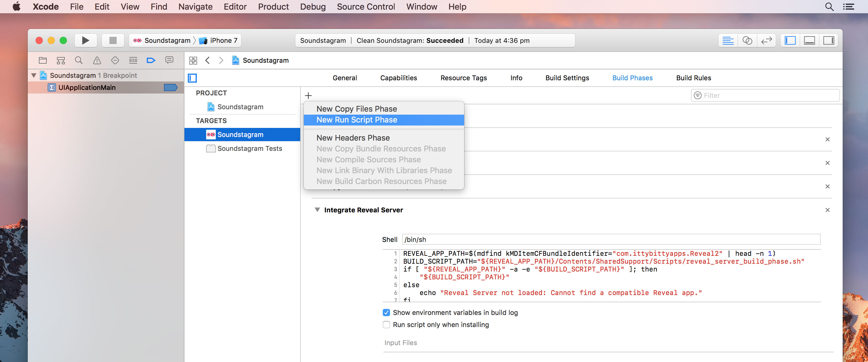This screenshot has height=362, width=868.
Task: Click the Clean Succeeded activity status
Action: pyautogui.click(x=435, y=40)
